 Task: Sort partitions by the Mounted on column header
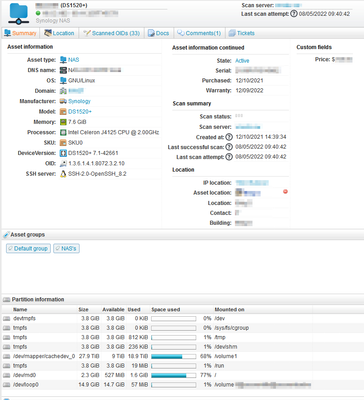click(x=229, y=310)
